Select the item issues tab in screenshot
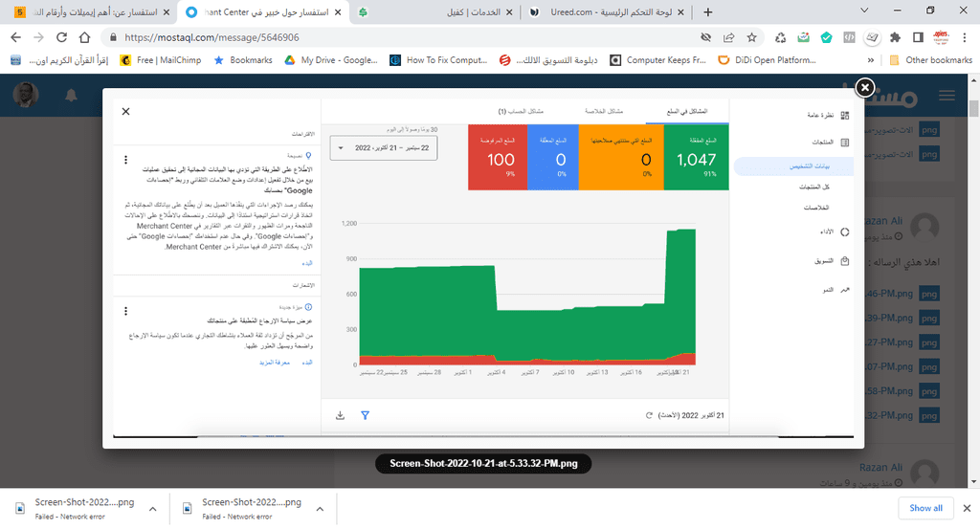Viewport: 980px width, 529px height. [x=687, y=111]
